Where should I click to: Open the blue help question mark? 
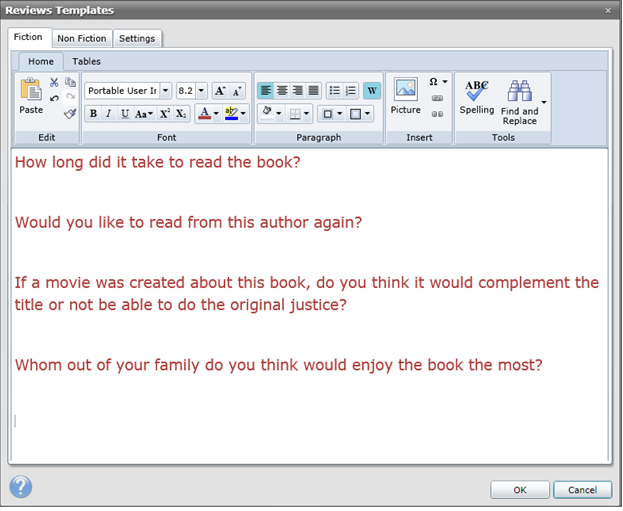click(20, 487)
